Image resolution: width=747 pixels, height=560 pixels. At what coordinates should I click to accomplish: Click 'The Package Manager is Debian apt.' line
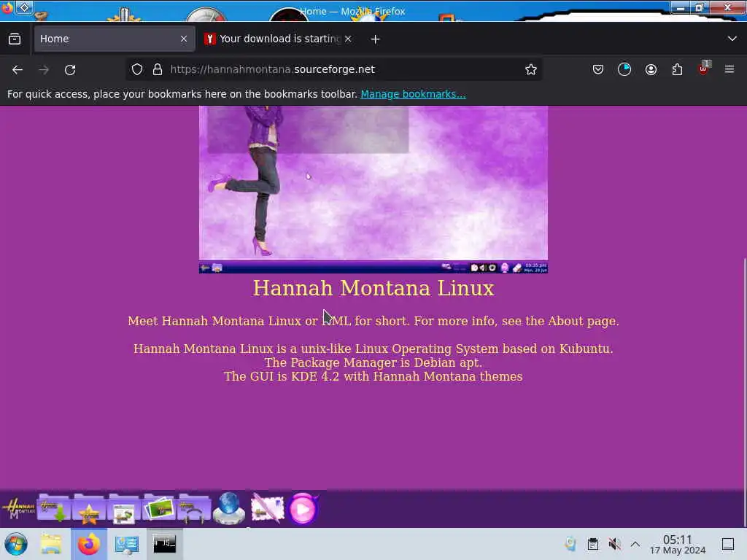point(373,362)
